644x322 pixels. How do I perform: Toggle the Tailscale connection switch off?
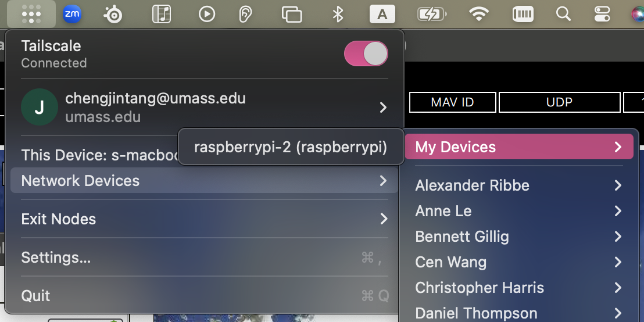tap(366, 53)
